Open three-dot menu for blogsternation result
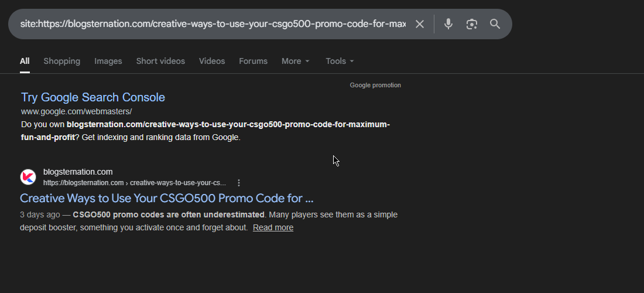644x293 pixels. tap(239, 183)
